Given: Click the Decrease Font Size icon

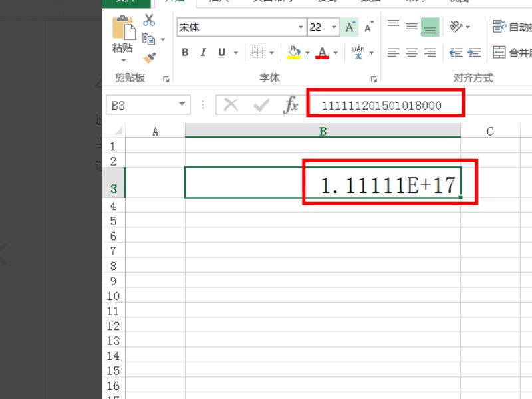Looking at the screenshot, I should 366,27.
